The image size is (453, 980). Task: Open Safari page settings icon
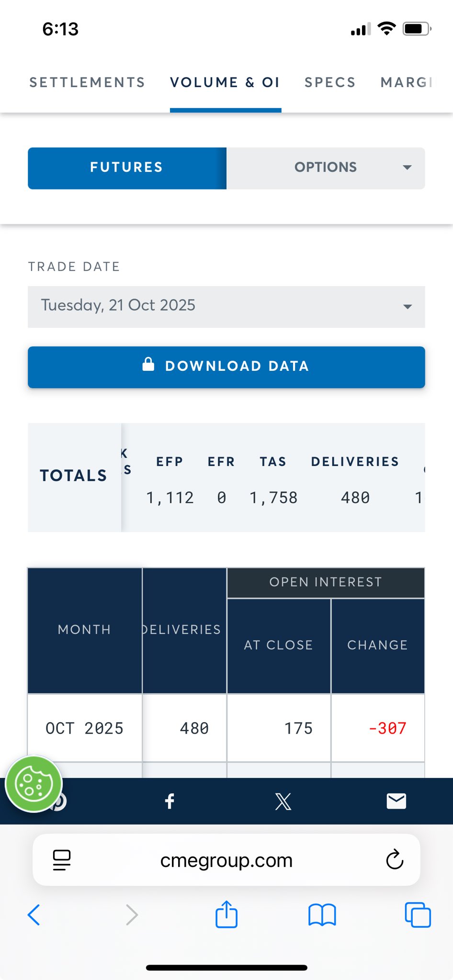click(62, 860)
